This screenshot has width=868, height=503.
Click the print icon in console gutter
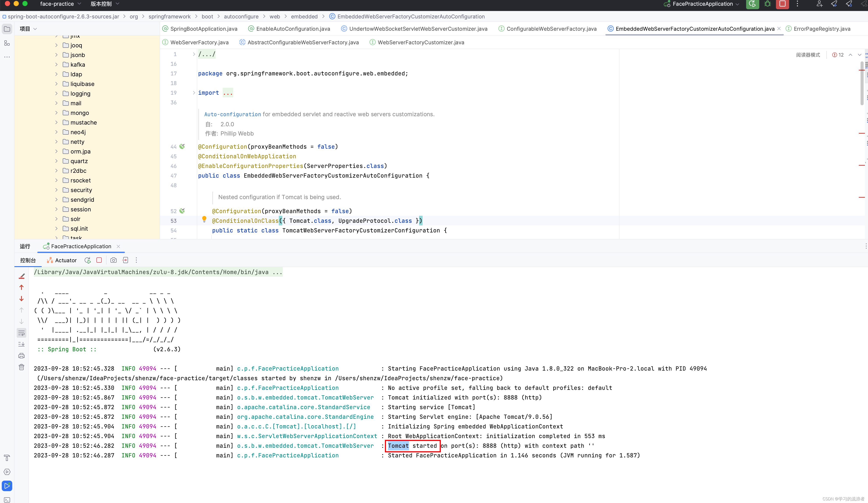pos(21,356)
